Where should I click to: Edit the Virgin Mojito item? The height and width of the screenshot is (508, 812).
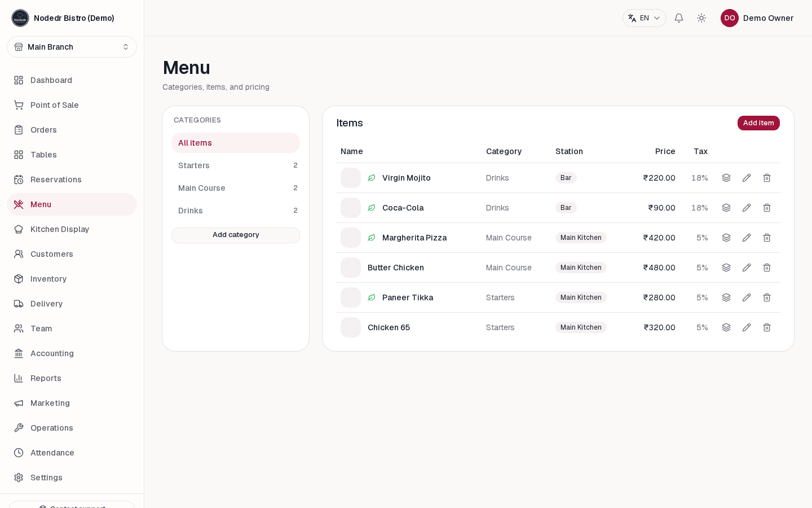click(747, 178)
